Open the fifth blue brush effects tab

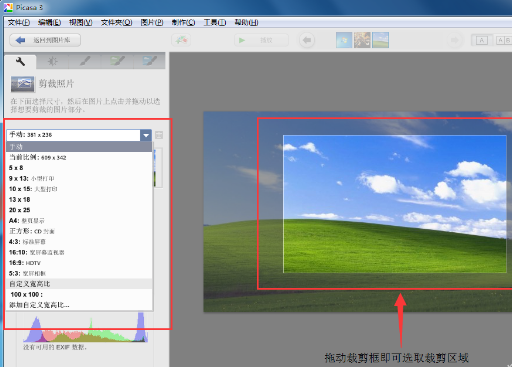(149, 62)
